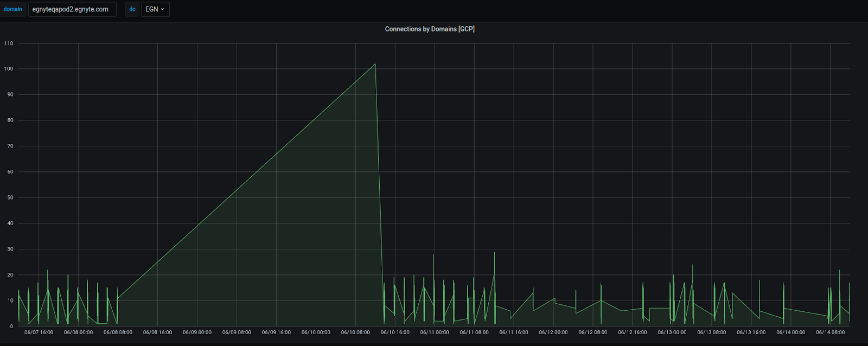Click the blue 'domain' variable label
Viewport: 868px width, 346px height.
point(13,9)
